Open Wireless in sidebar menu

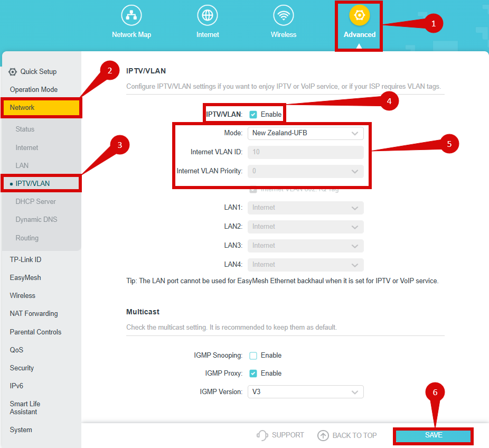(23, 296)
